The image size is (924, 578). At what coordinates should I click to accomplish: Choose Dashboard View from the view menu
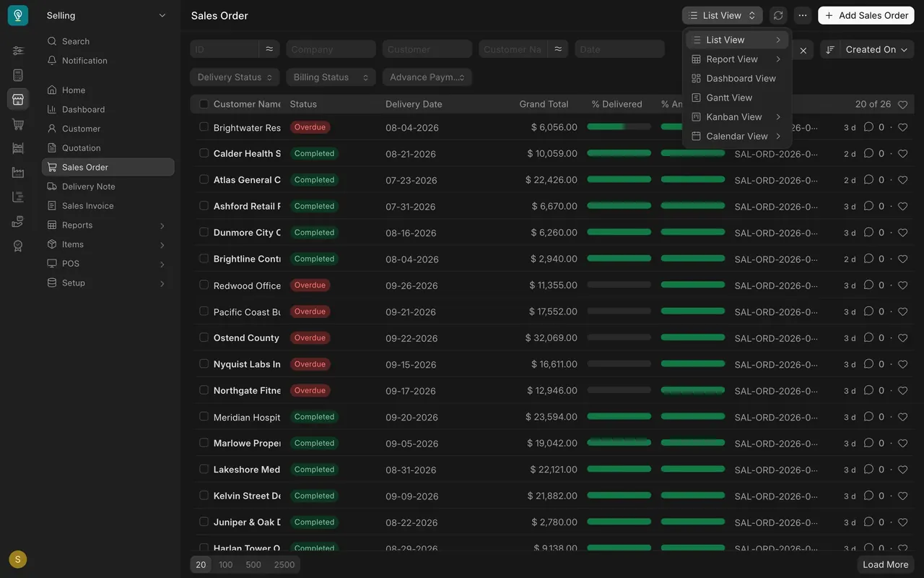tap(737, 78)
